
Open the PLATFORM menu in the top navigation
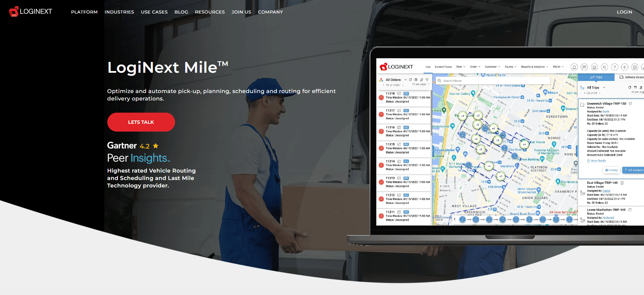point(84,12)
